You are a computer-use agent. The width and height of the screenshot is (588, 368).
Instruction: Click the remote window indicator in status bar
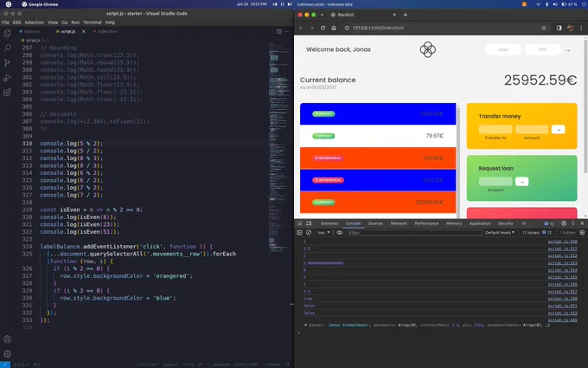[5, 365]
